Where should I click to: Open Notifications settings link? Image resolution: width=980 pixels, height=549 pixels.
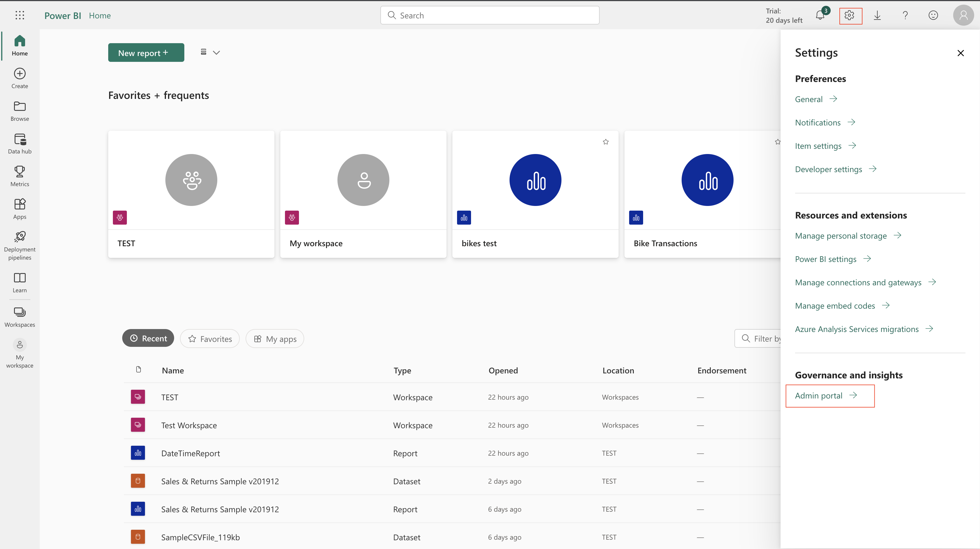point(825,123)
